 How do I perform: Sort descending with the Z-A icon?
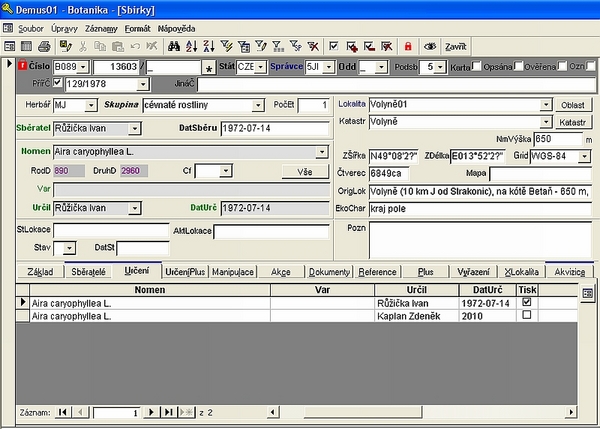click(x=208, y=46)
